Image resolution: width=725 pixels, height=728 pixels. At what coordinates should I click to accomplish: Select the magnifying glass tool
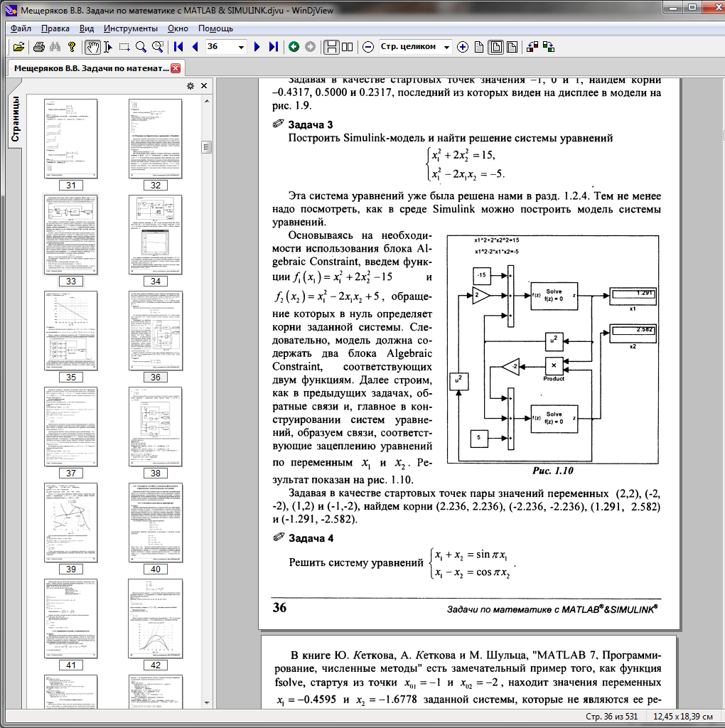[141, 47]
